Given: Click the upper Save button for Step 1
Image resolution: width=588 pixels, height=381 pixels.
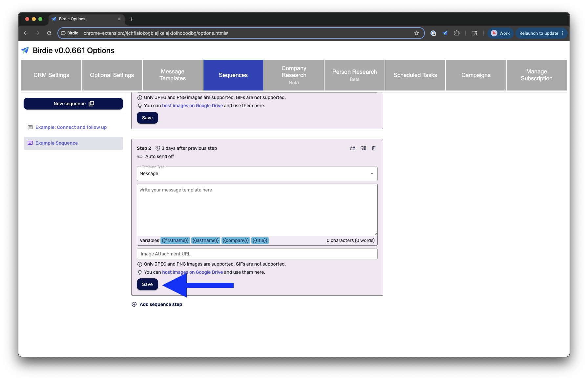Looking at the screenshot, I should point(147,118).
